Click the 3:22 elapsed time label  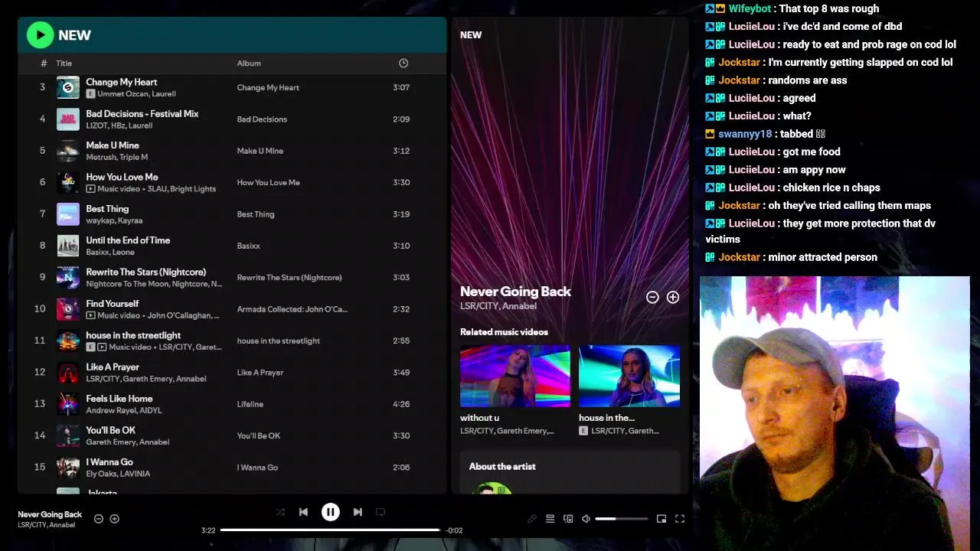point(208,530)
